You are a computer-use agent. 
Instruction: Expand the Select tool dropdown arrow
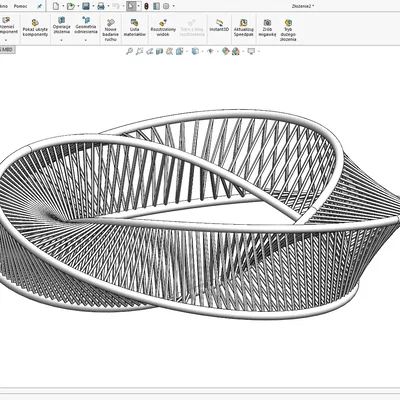(x=138, y=6)
